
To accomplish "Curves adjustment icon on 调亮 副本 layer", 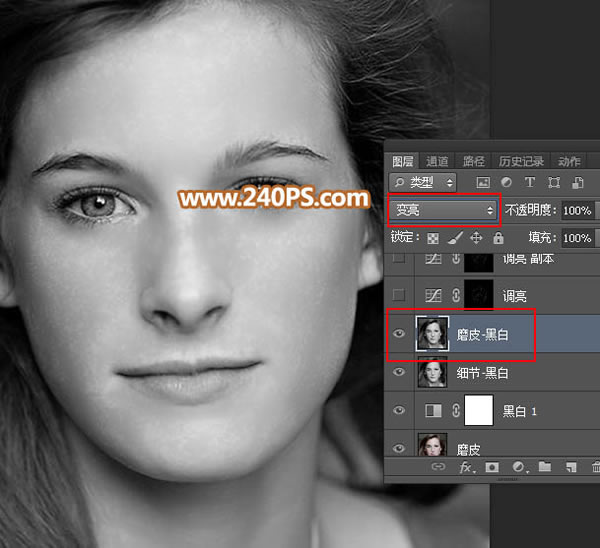I will pos(433,259).
